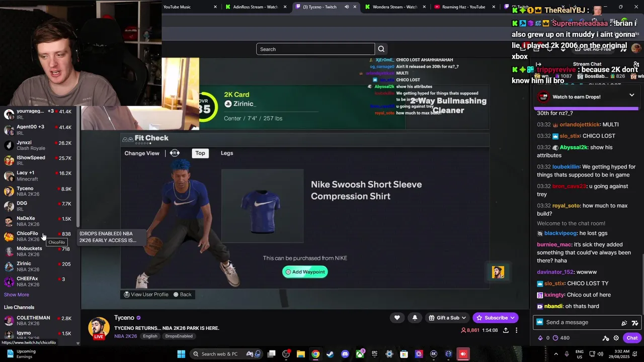Open Chrome from the taskbar
Image resolution: width=644 pixels, height=362 pixels.
(315, 354)
